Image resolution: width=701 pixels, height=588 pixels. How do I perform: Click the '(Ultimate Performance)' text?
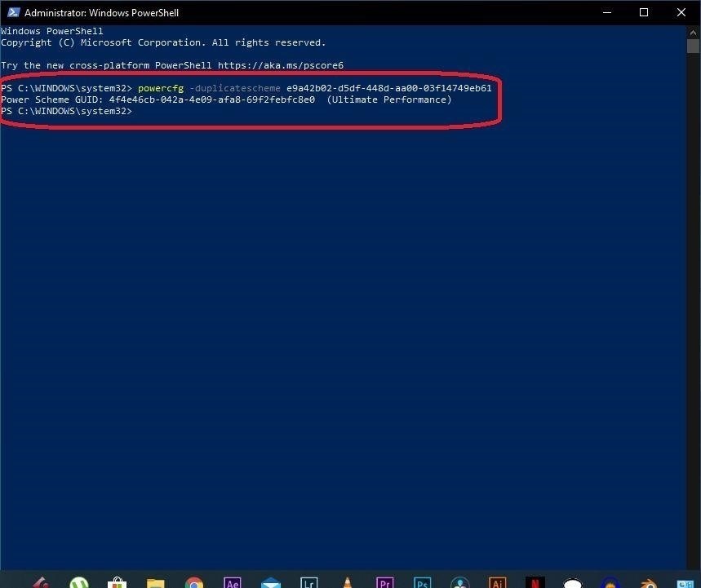389,99
